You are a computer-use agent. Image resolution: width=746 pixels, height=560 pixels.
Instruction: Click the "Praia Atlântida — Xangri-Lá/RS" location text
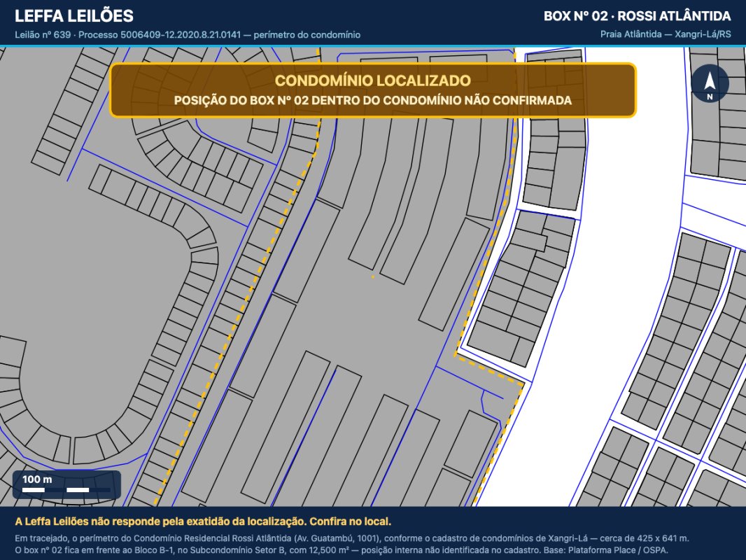point(666,34)
